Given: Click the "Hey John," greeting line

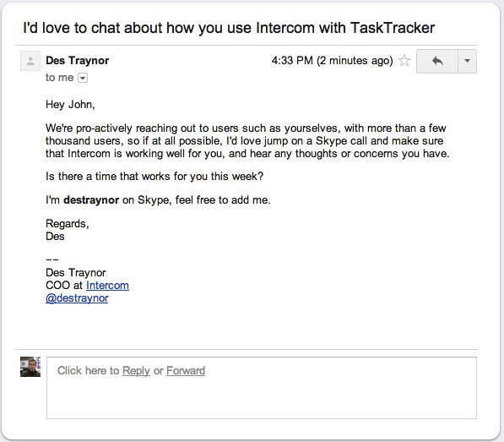Looking at the screenshot, I should coord(70,105).
